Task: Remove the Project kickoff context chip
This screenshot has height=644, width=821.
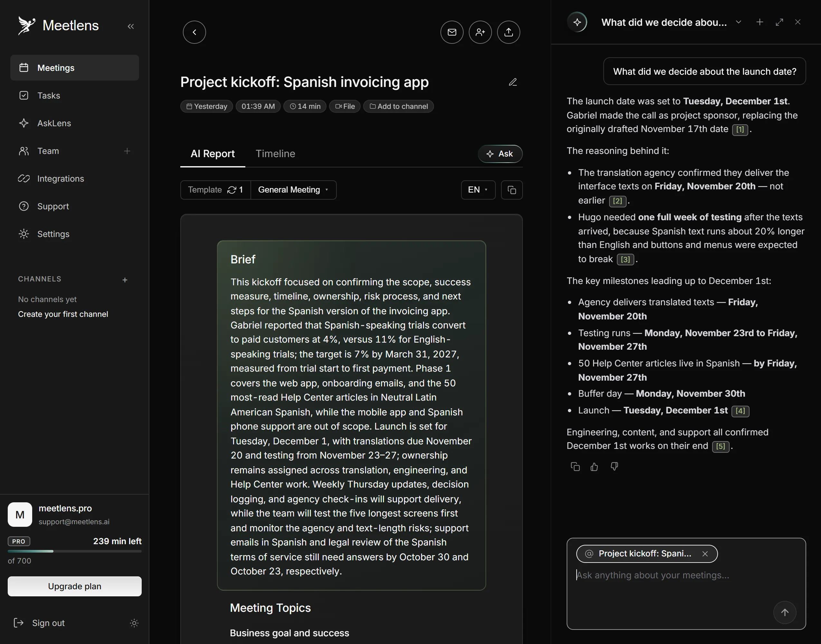Action: [x=705, y=554]
